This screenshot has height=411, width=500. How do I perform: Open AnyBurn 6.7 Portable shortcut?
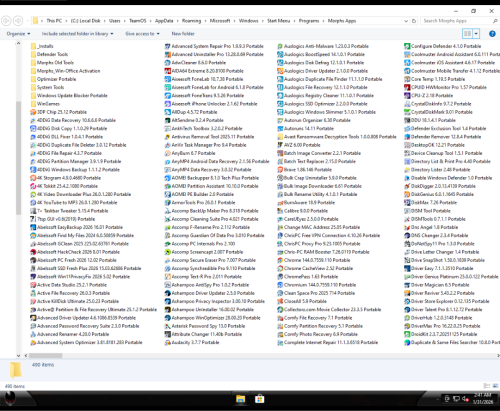pyautogui.click(x=190, y=153)
